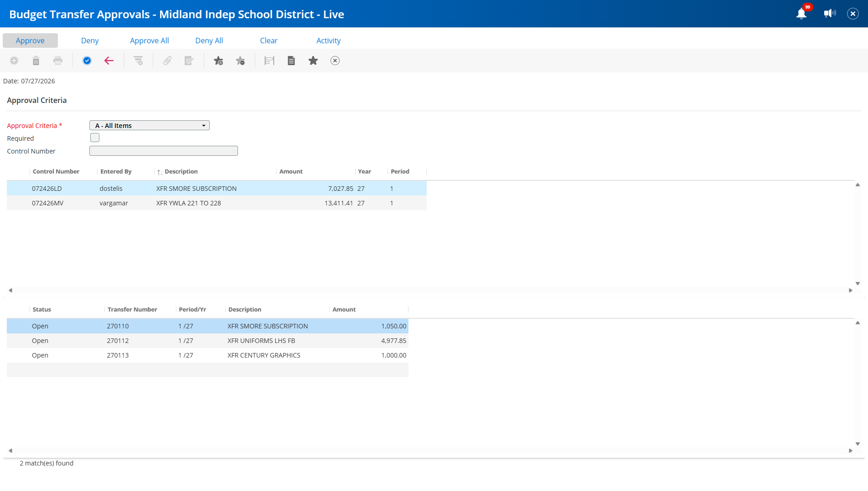Click the Clear button
Image resolution: width=868 pixels, height=491 pixels.
pyautogui.click(x=269, y=41)
